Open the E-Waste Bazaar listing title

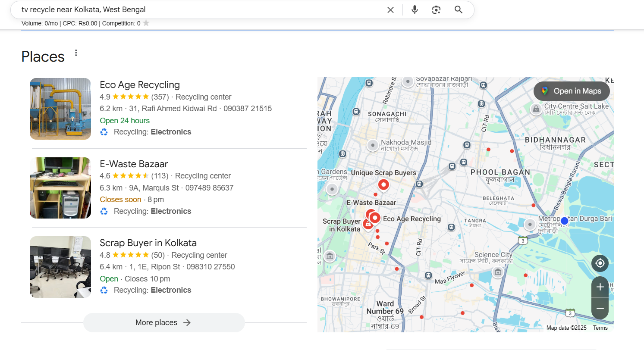(x=134, y=164)
